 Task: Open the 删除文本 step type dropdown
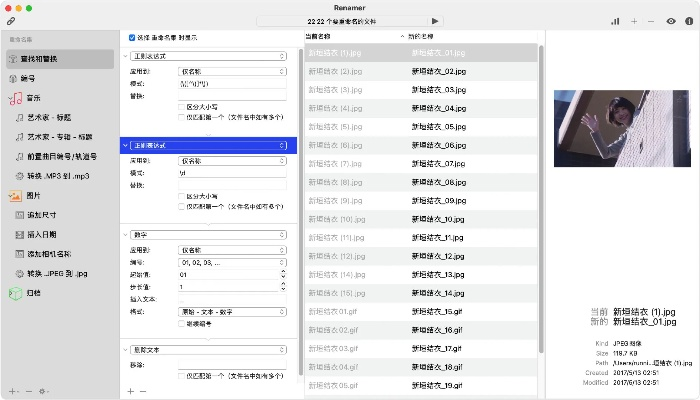click(208, 350)
